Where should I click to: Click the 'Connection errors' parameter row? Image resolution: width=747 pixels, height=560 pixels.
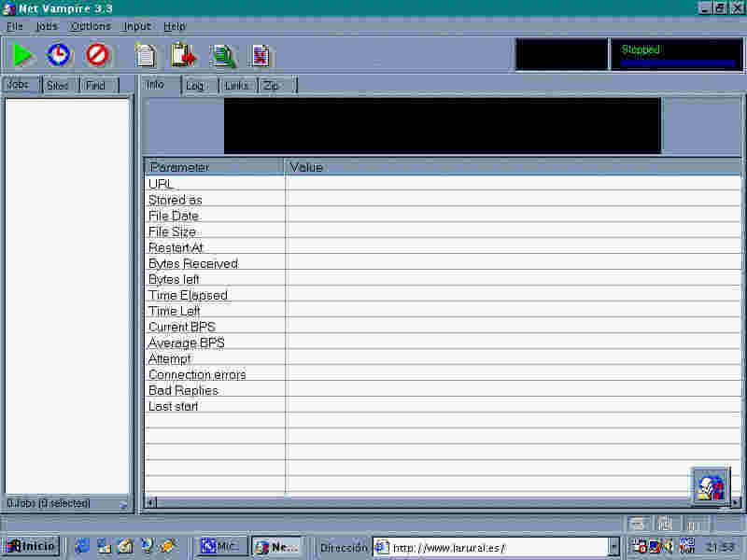pos(443,374)
